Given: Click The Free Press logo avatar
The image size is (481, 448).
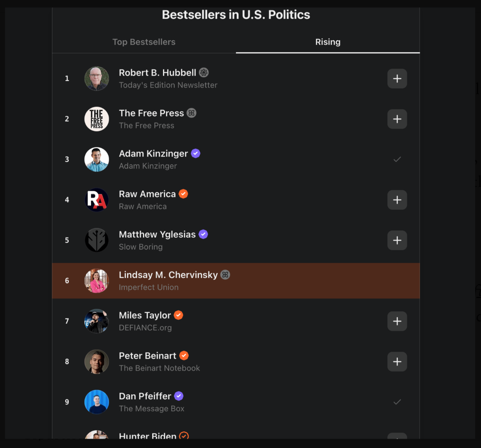Looking at the screenshot, I should 97,119.
